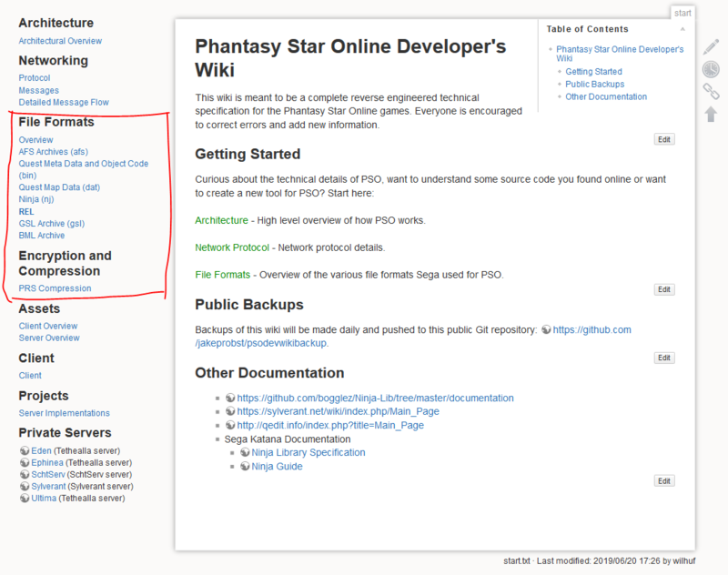Open the PRS Compression page
Viewport: 728px width, 575px height.
55,288
